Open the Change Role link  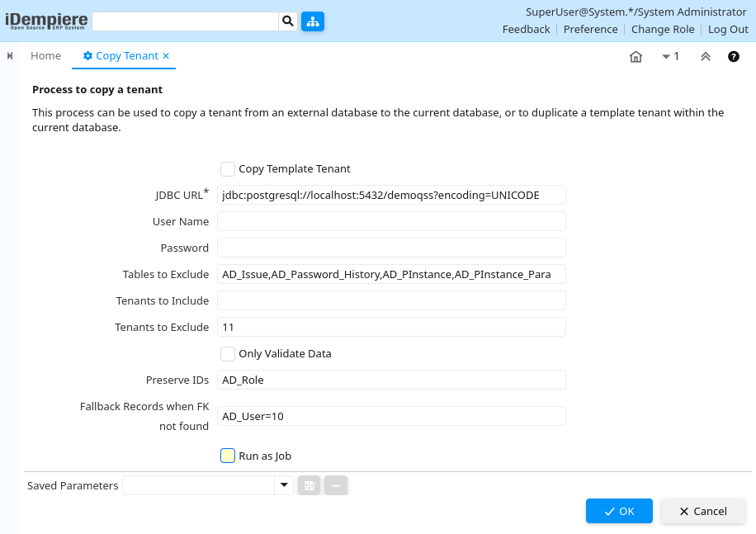tap(663, 29)
